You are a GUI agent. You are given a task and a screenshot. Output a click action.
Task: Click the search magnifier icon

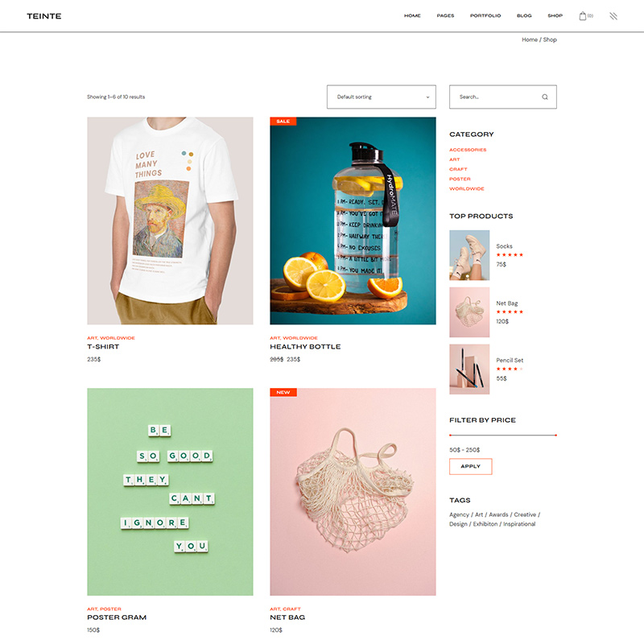coord(545,97)
